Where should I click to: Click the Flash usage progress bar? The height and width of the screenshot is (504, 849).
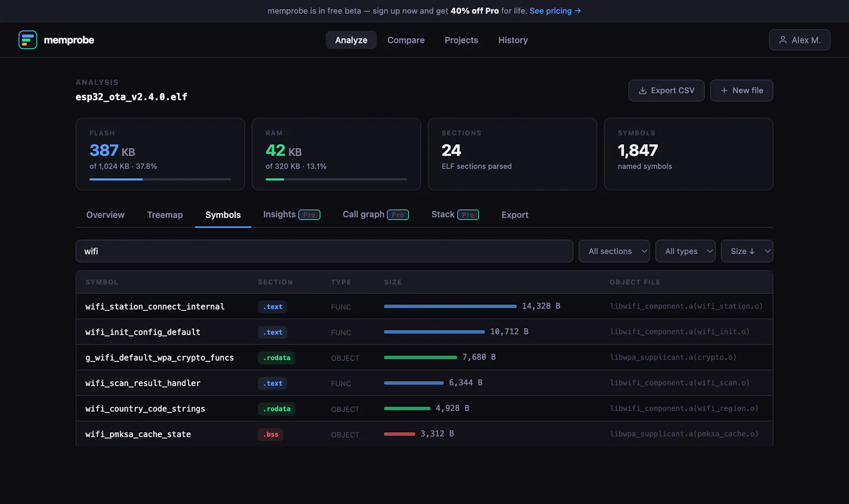pyautogui.click(x=160, y=179)
